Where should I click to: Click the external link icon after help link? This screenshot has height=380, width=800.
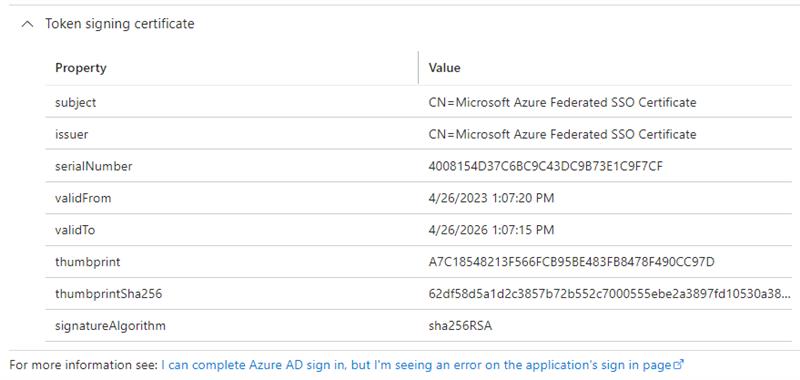tap(679, 365)
